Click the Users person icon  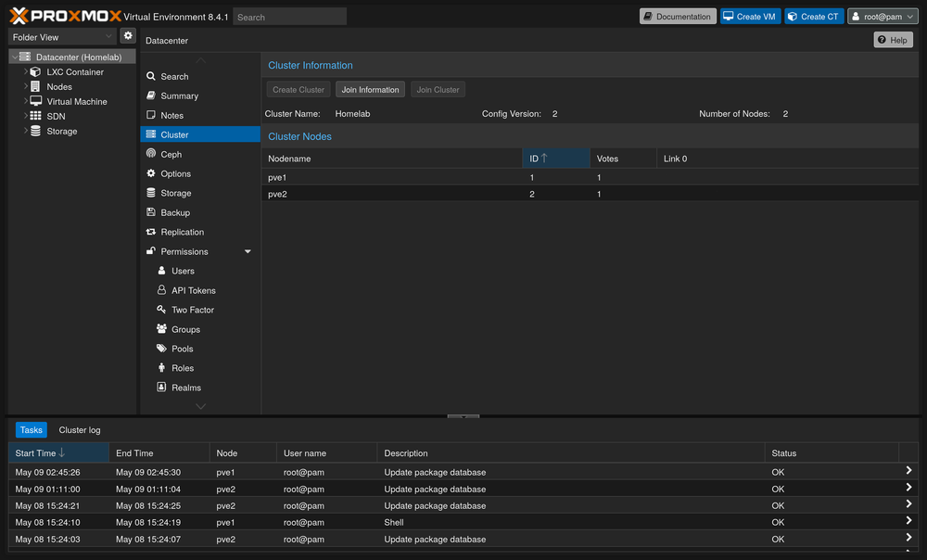point(161,270)
